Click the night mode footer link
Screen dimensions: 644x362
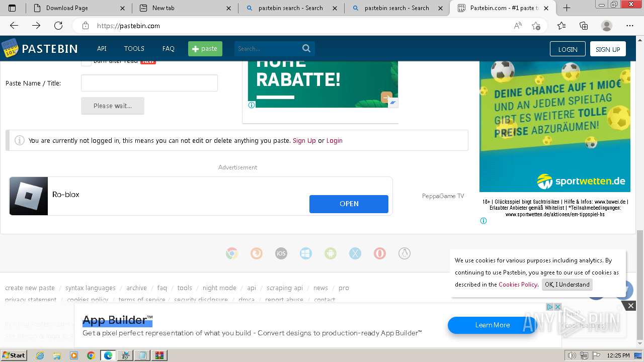point(219,288)
